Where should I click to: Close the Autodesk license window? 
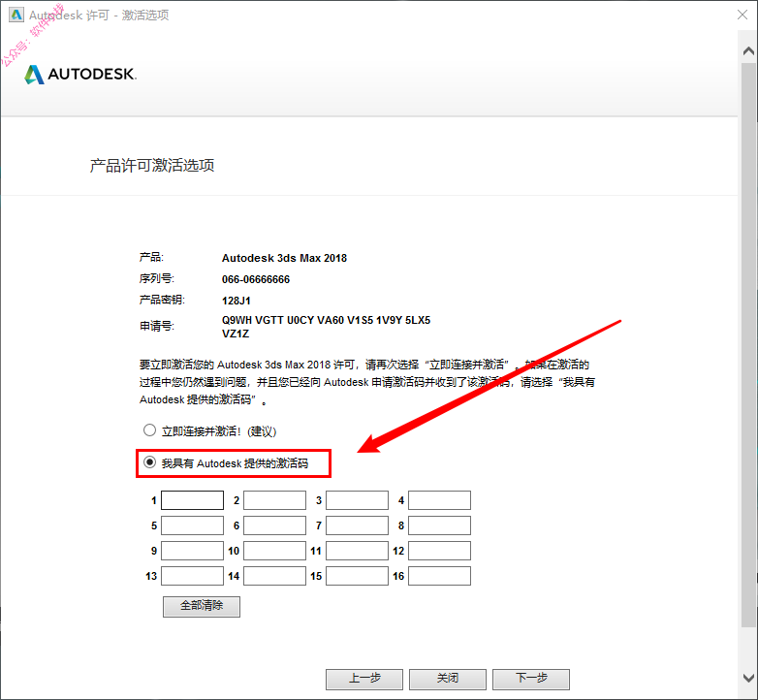coord(742,15)
